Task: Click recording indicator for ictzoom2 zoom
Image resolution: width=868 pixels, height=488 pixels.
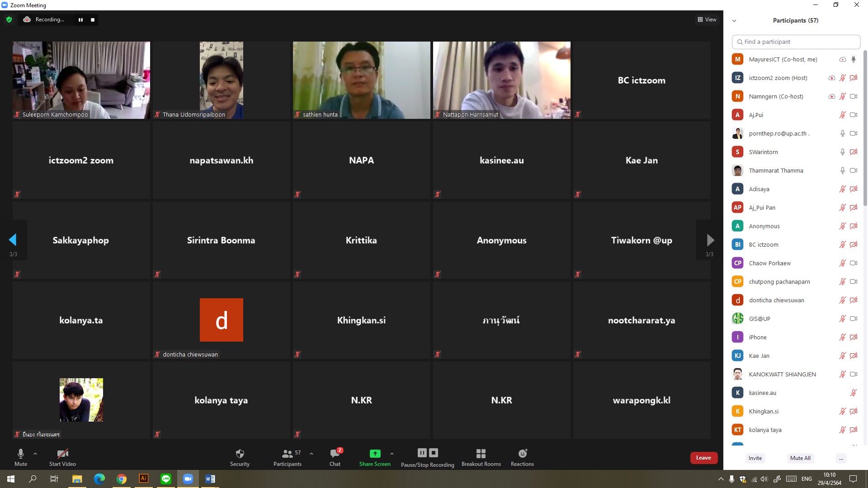Action: point(831,78)
